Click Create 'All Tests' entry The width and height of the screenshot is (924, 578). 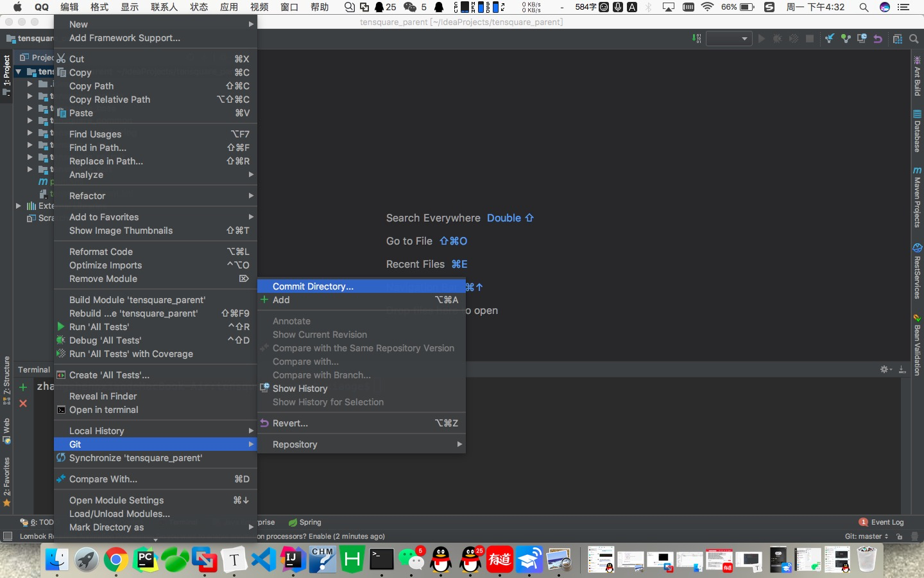point(156,375)
